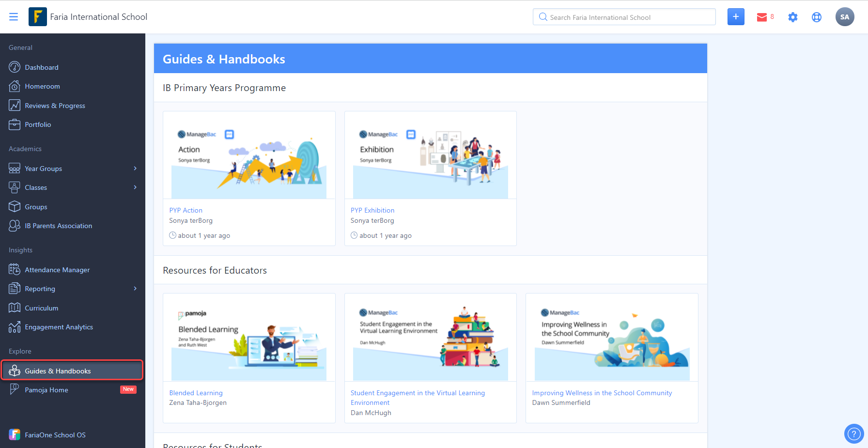The width and height of the screenshot is (868, 448).
Task: Click the Zena Taha-Bjorgen author text
Action: pyautogui.click(x=198, y=402)
